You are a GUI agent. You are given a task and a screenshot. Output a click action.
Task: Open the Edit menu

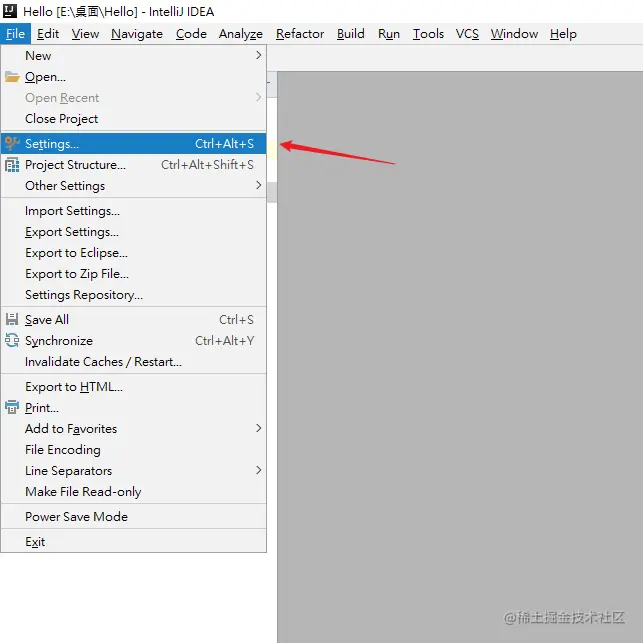pos(48,34)
